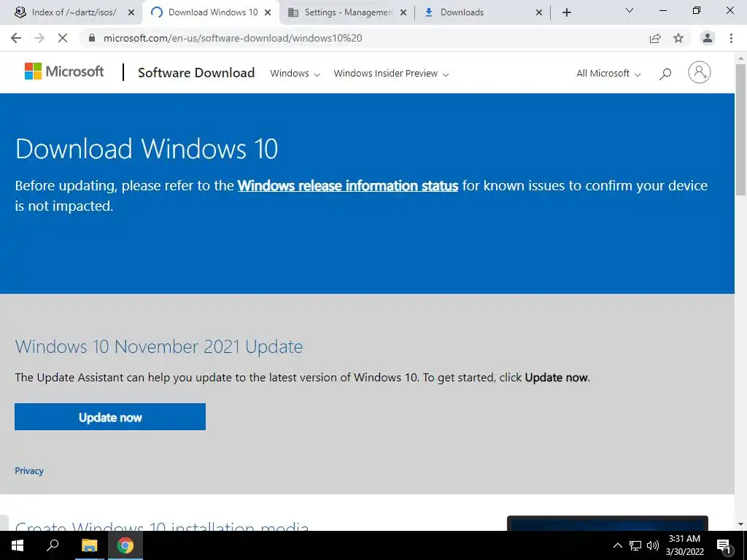Open the tab search chevron
The width and height of the screenshot is (747, 560).
[x=630, y=10]
